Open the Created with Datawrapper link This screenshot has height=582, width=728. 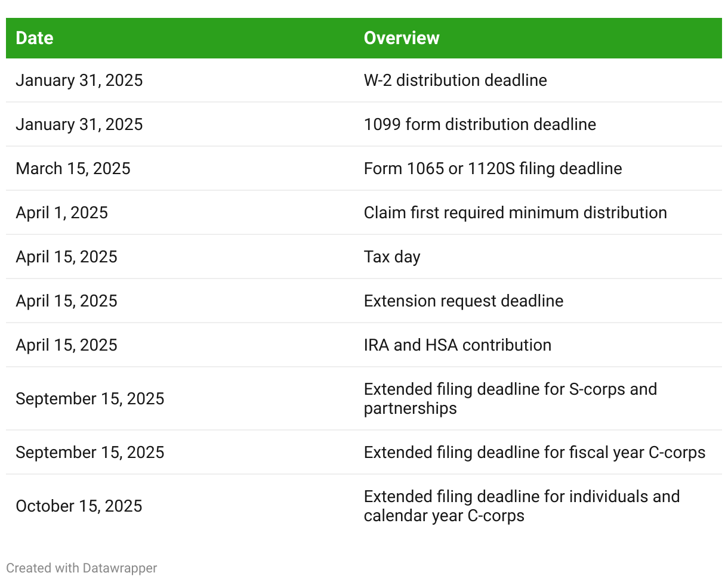pos(82,568)
